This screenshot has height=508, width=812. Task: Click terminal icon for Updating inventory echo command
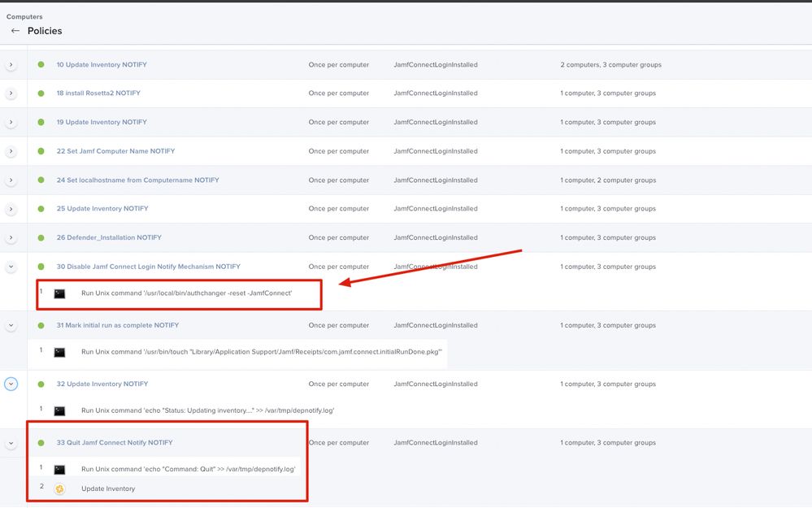coord(59,410)
